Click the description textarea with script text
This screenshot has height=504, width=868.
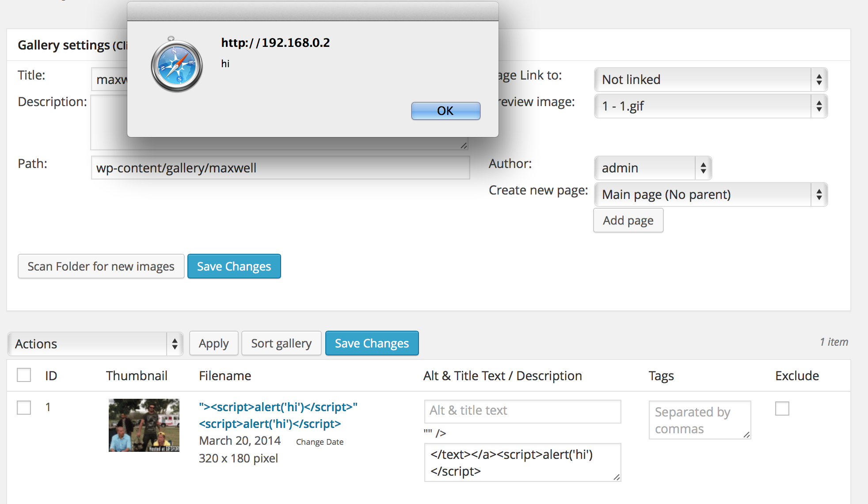(x=522, y=462)
